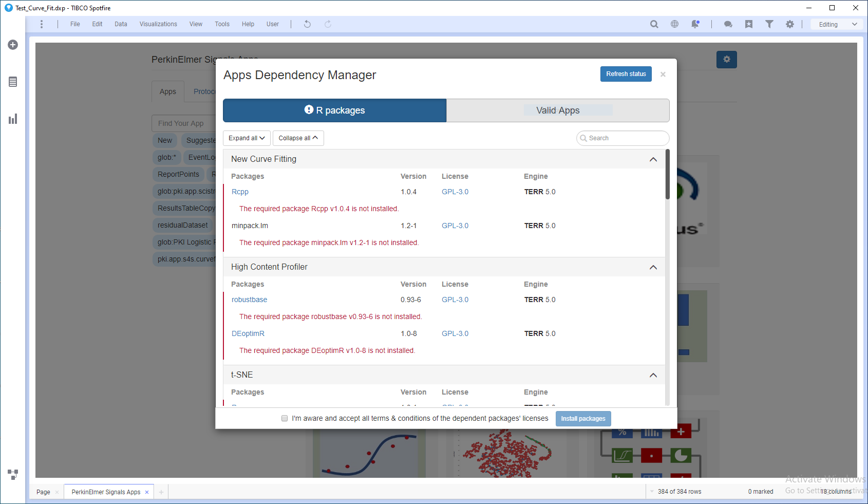The height and width of the screenshot is (504, 868).
Task: Click the Undo arrow icon
Action: pos(307,24)
